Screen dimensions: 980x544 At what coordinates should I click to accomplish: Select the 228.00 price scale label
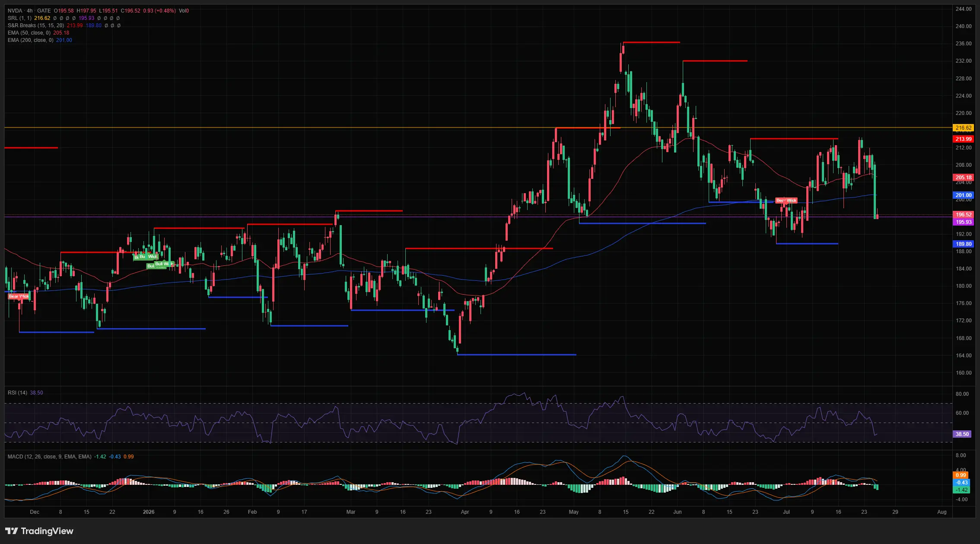pyautogui.click(x=964, y=79)
